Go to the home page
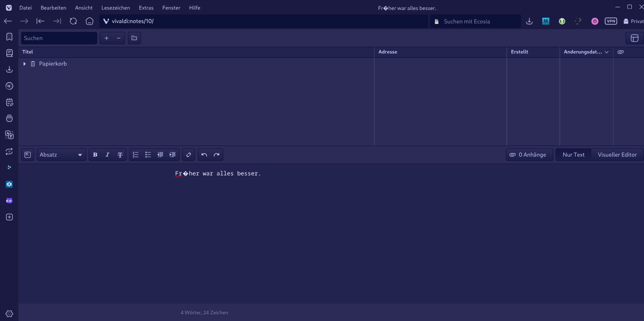 click(x=90, y=21)
